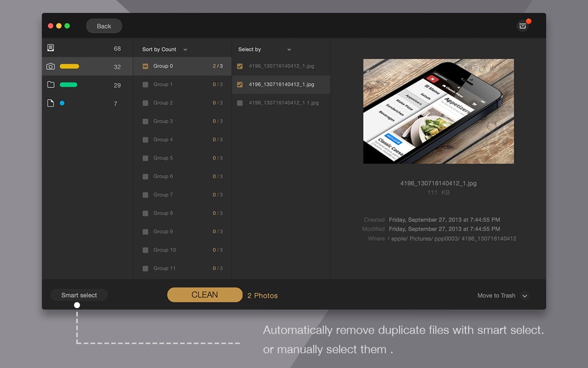Click the 7 documents count
The height and width of the screenshot is (368, 588).
[116, 103]
